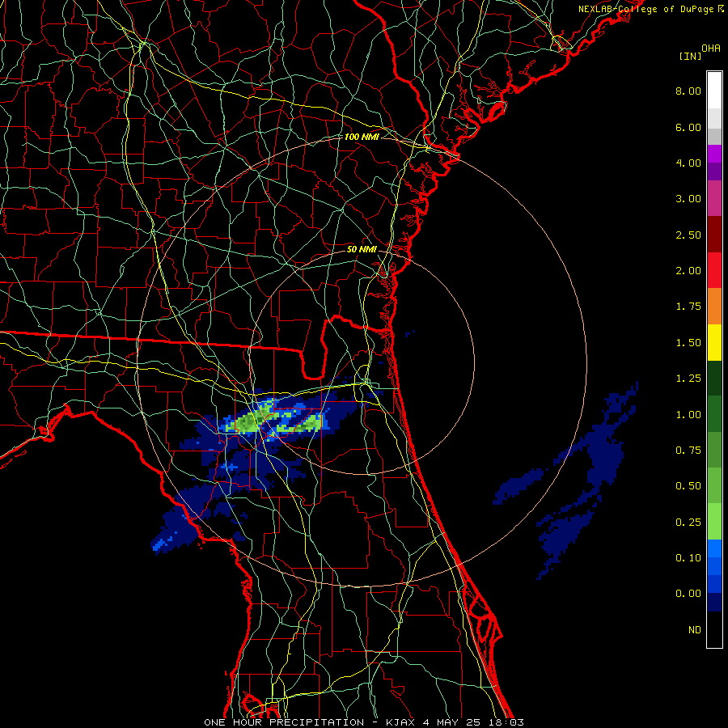Click the ND no-data legend label
Screen dimensions: 728x728
[695, 630]
